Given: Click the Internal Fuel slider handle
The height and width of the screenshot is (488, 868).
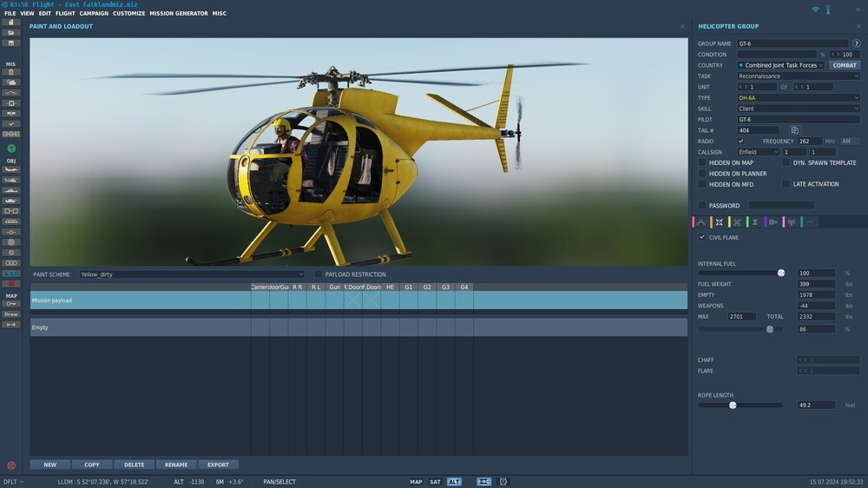Looking at the screenshot, I should point(781,273).
